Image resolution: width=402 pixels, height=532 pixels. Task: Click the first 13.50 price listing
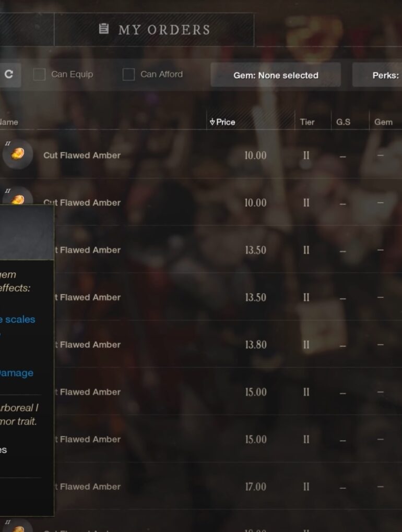click(x=255, y=250)
